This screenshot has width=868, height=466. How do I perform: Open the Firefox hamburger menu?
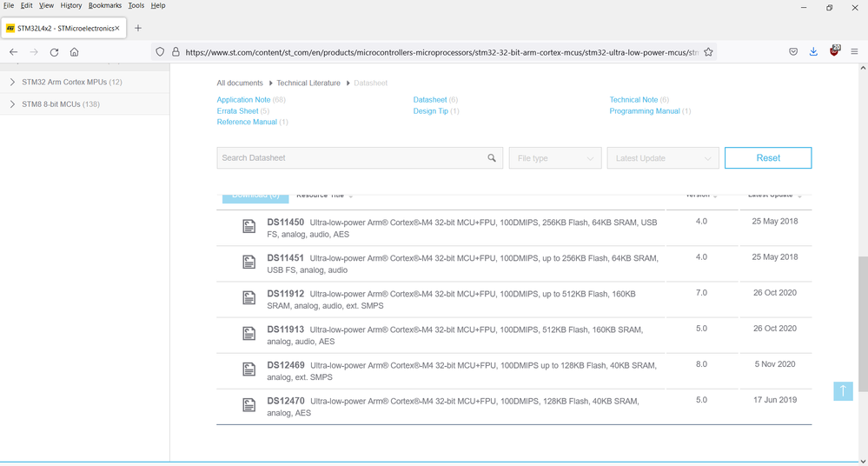click(x=854, y=52)
